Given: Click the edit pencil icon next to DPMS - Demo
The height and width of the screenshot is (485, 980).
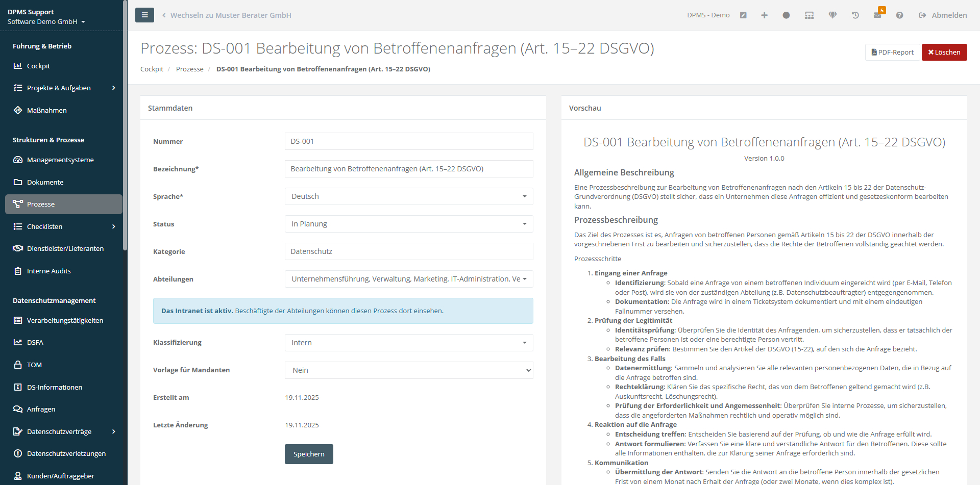Looking at the screenshot, I should [743, 15].
